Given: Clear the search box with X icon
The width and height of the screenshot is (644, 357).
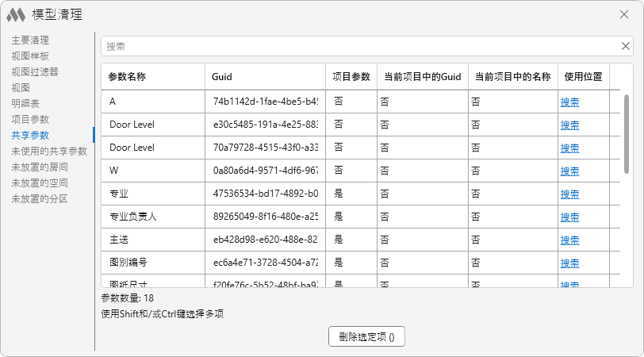Looking at the screenshot, I should tap(625, 46).
